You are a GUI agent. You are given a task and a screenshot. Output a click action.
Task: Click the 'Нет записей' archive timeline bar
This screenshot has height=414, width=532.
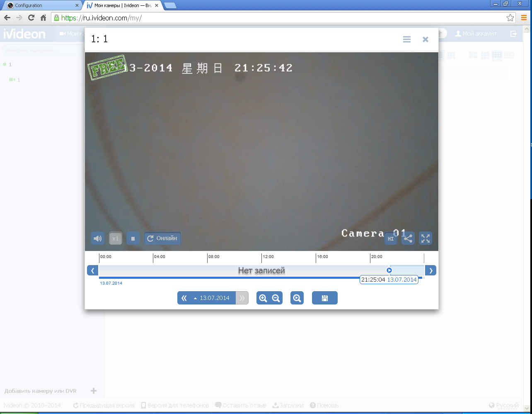261,270
